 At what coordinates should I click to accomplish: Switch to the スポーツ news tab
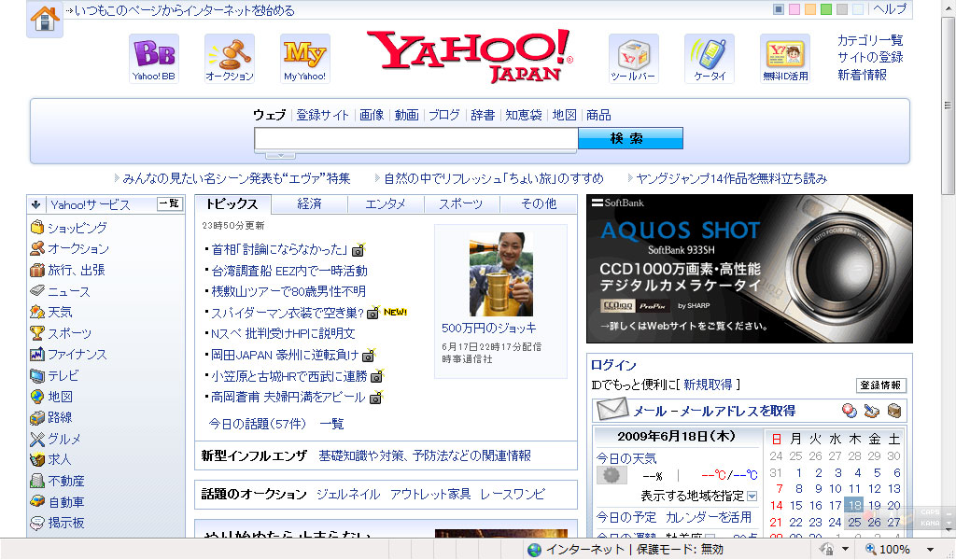point(461,204)
